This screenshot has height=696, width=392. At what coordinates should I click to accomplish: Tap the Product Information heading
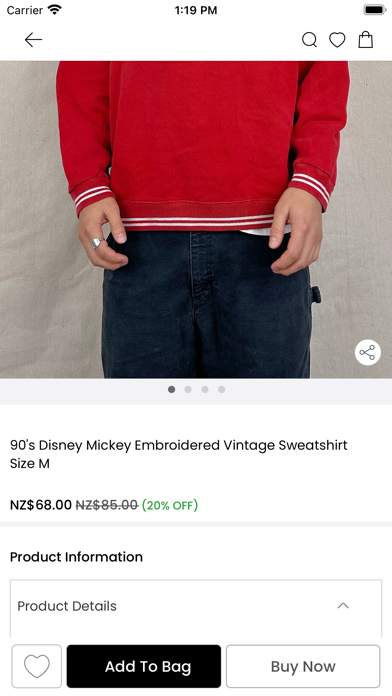76,557
